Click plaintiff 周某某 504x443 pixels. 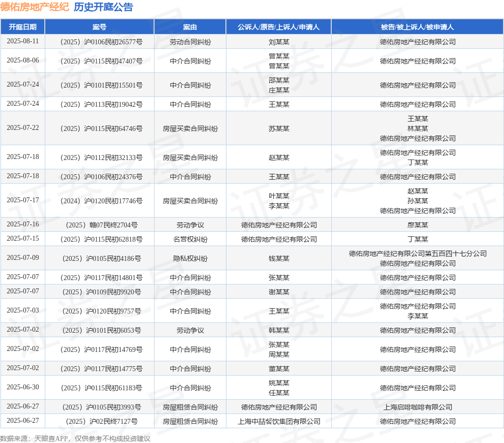(279, 354)
